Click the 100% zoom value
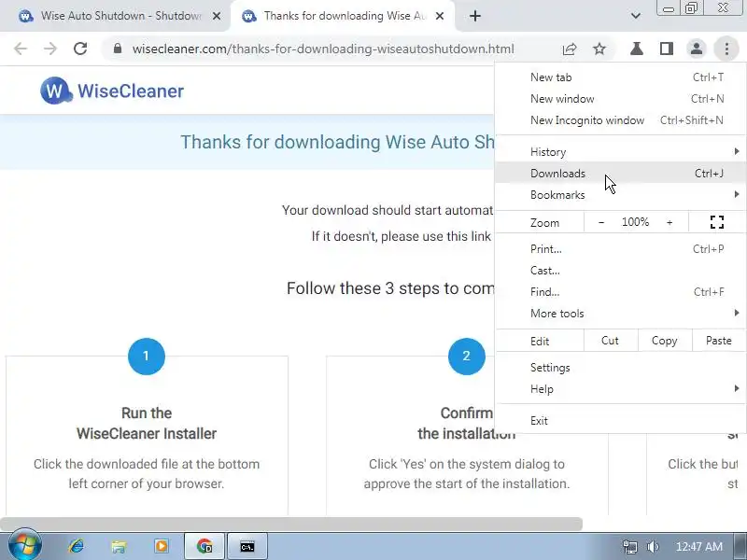Viewport: 747px width, 560px height. point(635,222)
